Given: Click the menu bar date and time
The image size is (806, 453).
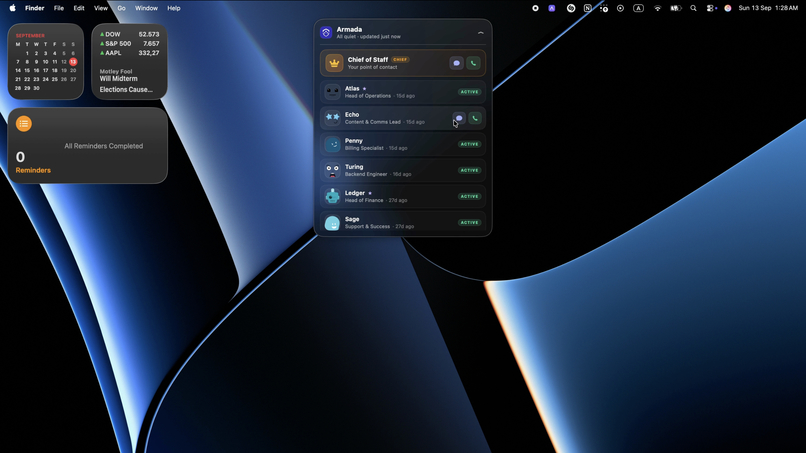Looking at the screenshot, I should (x=768, y=8).
